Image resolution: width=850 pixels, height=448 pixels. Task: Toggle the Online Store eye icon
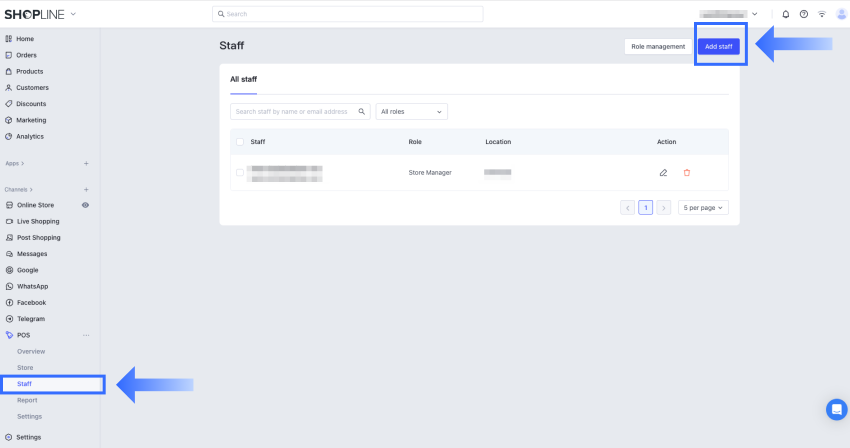pyautogui.click(x=86, y=205)
